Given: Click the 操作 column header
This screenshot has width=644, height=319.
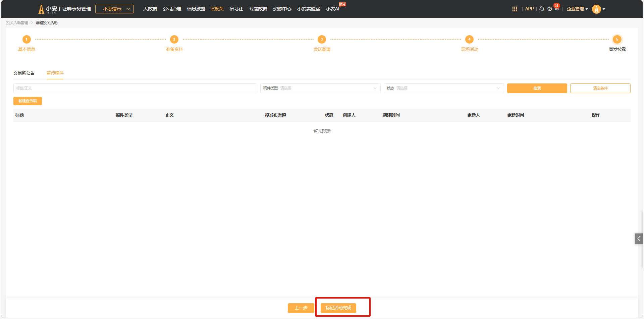Looking at the screenshot, I should (x=596, y=115).
